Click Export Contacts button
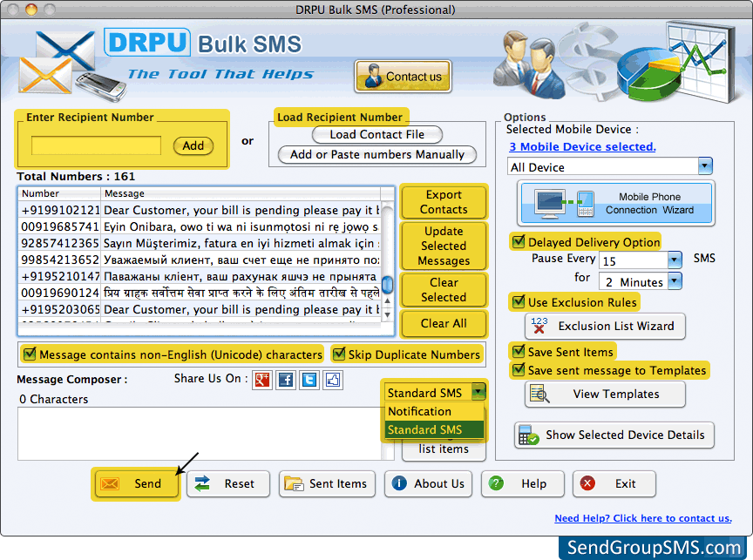The width and height of the screenshot is (753, 560). [x=444, y=202]
